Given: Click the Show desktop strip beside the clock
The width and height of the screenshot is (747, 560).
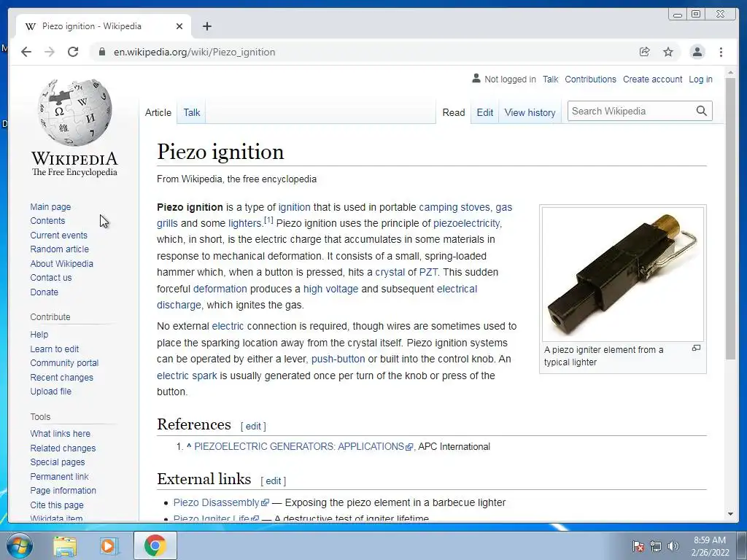Looking at the screenshot, I should pyautogui.click(x=743, y=545).
